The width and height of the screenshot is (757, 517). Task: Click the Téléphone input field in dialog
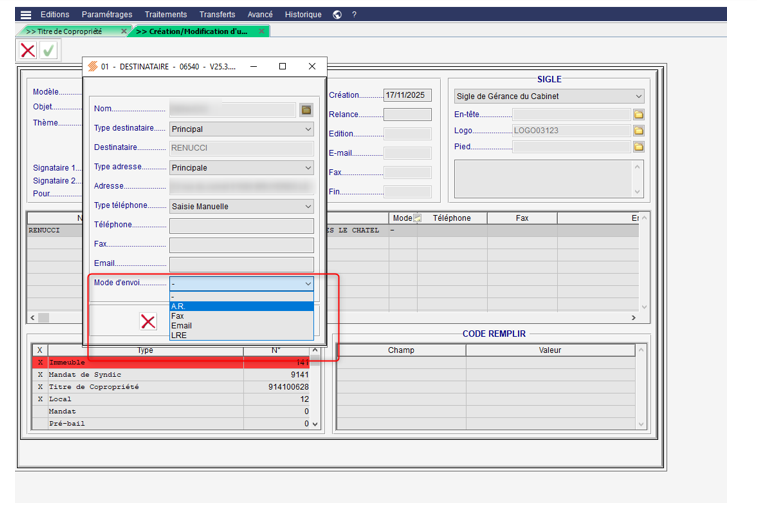(241, 226)
